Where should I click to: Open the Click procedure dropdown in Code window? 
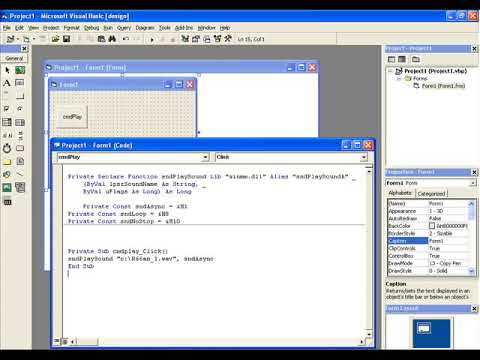pyautogui.click(x=364, y=157)
